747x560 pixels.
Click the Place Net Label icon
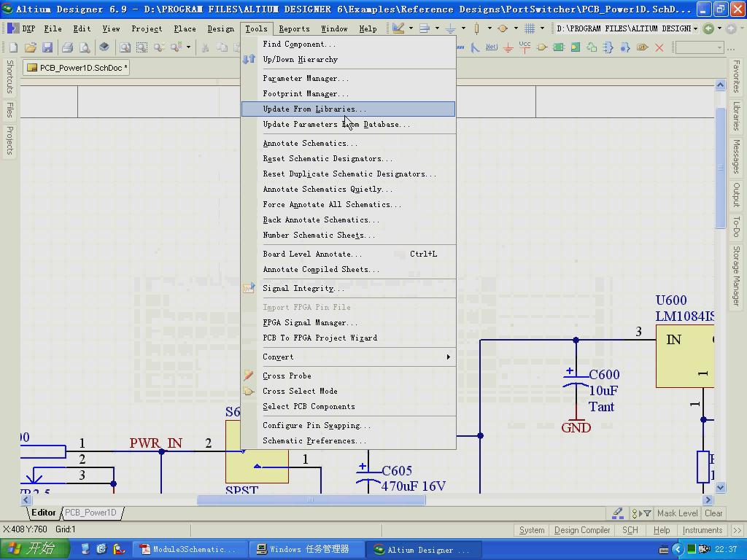coord(492,47)
